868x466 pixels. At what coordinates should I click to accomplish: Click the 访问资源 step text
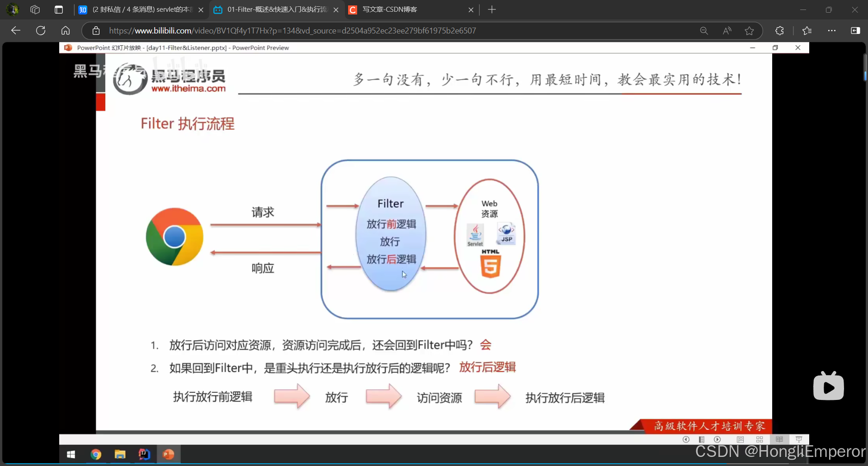coord(439,398)
